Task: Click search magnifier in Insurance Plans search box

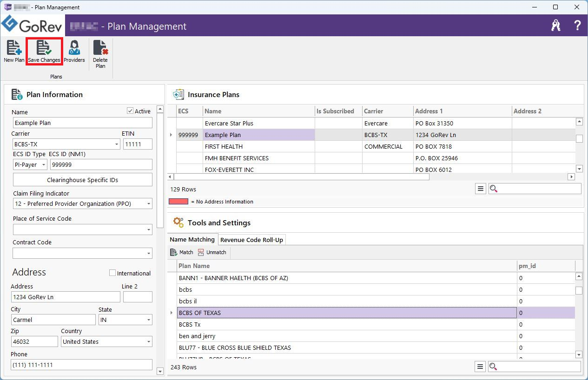Action: pyautogui.click(x=494, y=189)
